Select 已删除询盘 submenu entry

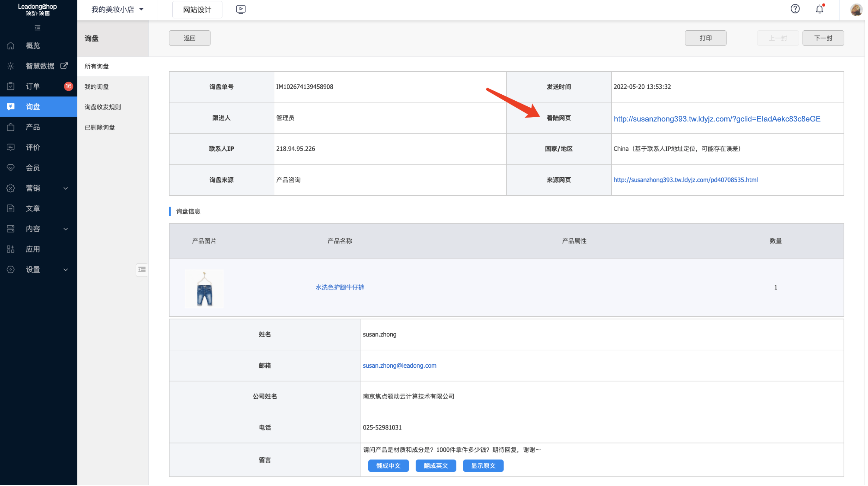tap(100, 128)
